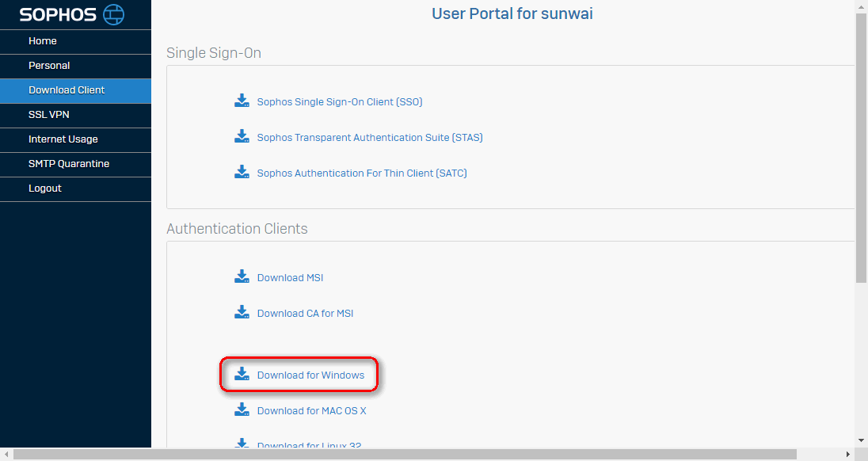The height and width of the screenshot is (461, 868).
Task: Open the SSL VPN page
Action: coord(75,115)
